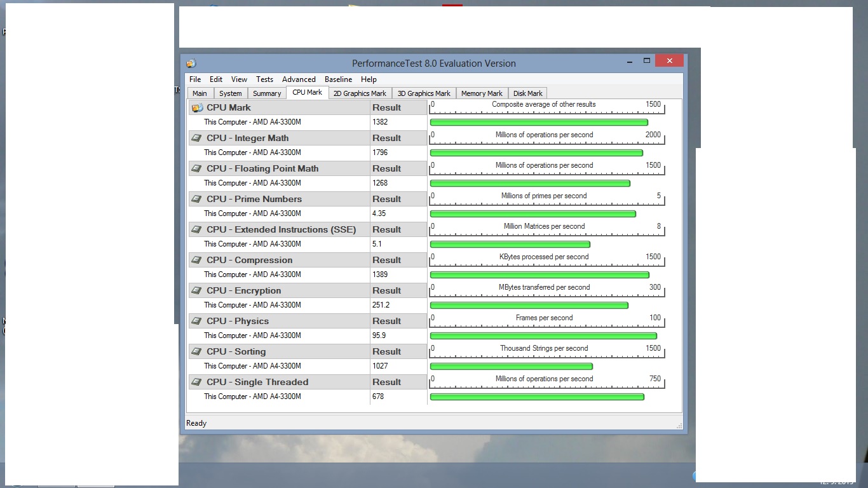
Task: Click the Integer Math result value 1796
Action: coord(380,152)
